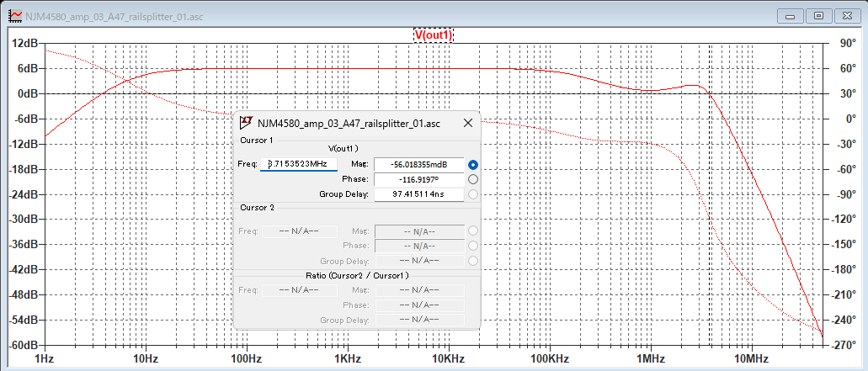Maximize the plot window
This screenshot has height=371, width=868.
817,15
